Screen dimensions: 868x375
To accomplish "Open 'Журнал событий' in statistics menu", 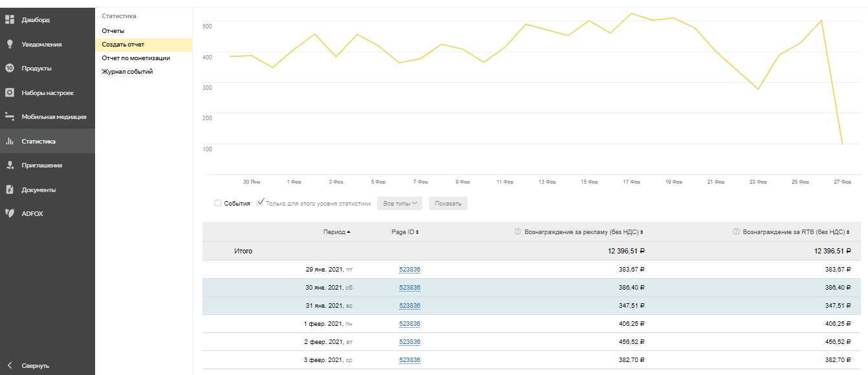I will [x=127, y=72].
